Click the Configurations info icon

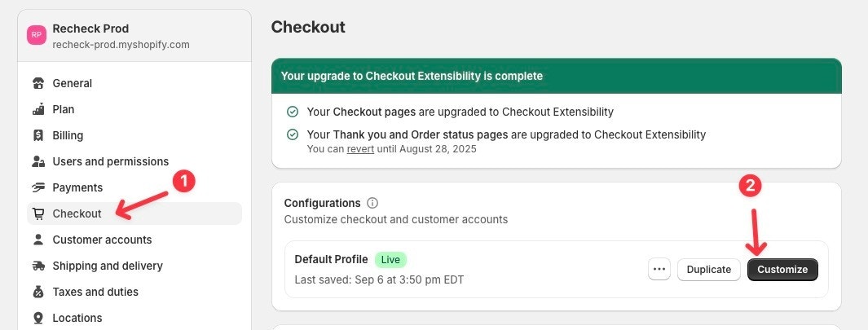click(x=372, y=203)
